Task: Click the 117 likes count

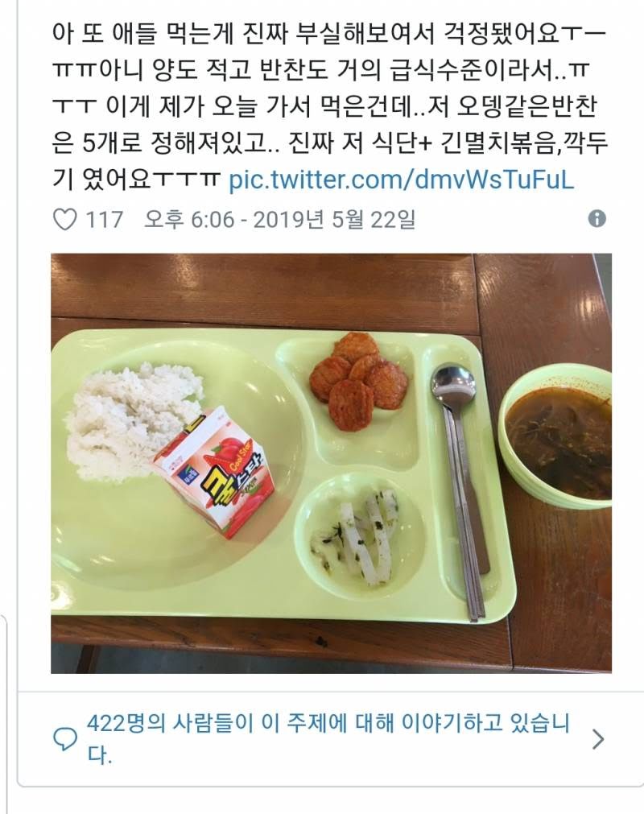Action: tap(105, 219)
